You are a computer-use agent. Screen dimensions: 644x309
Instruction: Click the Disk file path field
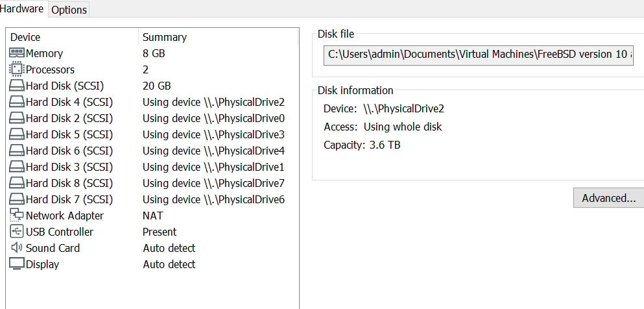pyautogui.click(x=479, y=55)
